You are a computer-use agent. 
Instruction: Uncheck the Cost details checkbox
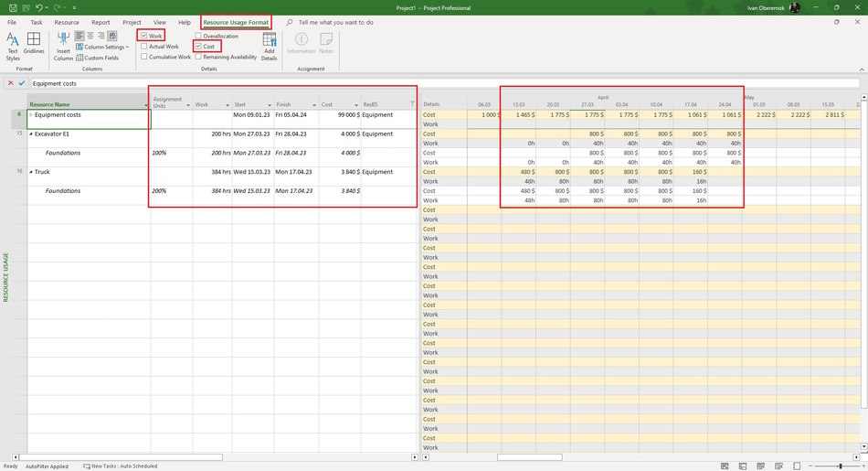(198, 47)
